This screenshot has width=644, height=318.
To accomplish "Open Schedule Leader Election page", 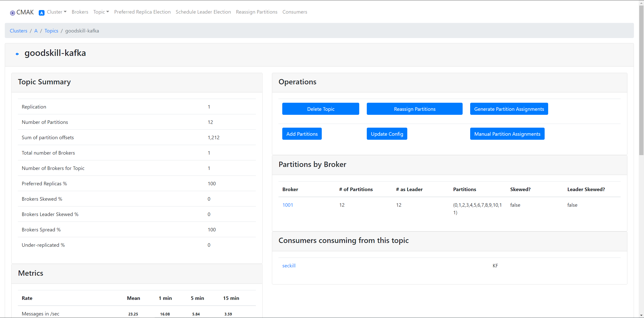I will 203,12.
